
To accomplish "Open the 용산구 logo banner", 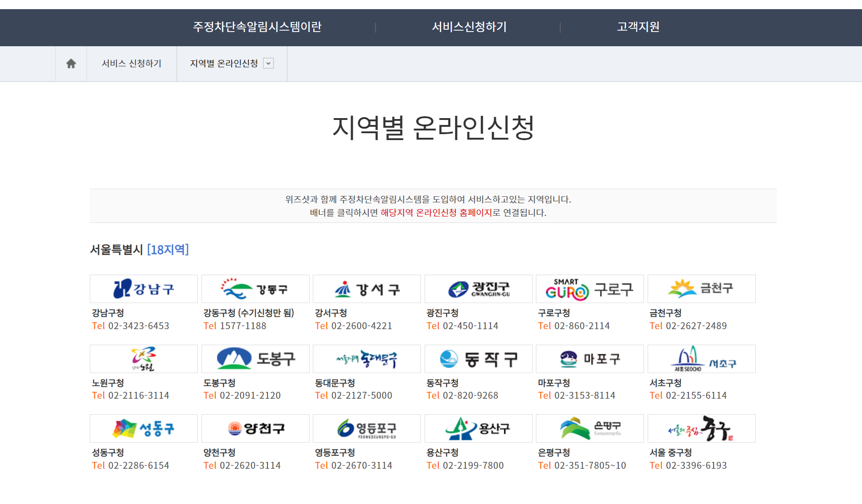I will pos(479,428).
